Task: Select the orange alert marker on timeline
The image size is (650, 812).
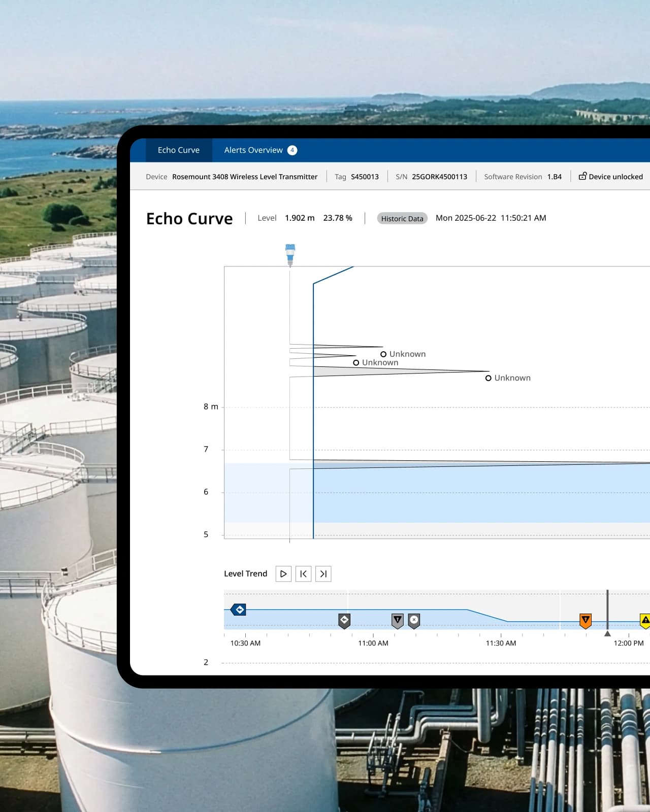Action: click(586, 620)
